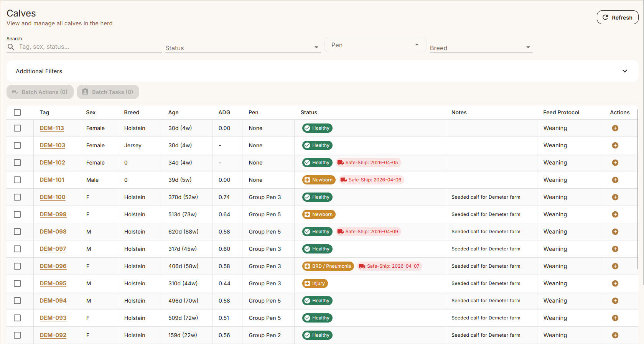Click the plus action icon for DEM-092
This screenshot has width=644, height=344.
point(615,335)
